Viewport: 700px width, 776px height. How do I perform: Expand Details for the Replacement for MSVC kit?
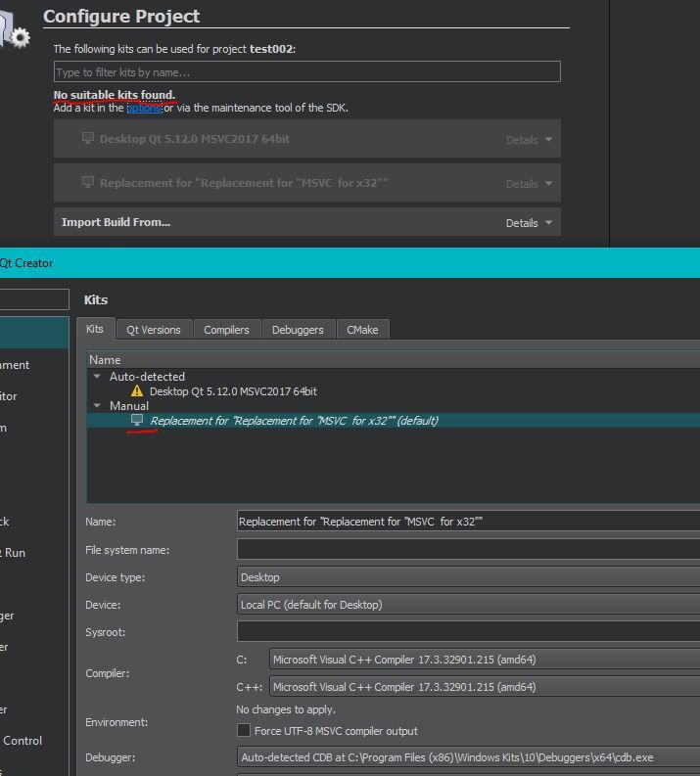[x=529, y=184]
